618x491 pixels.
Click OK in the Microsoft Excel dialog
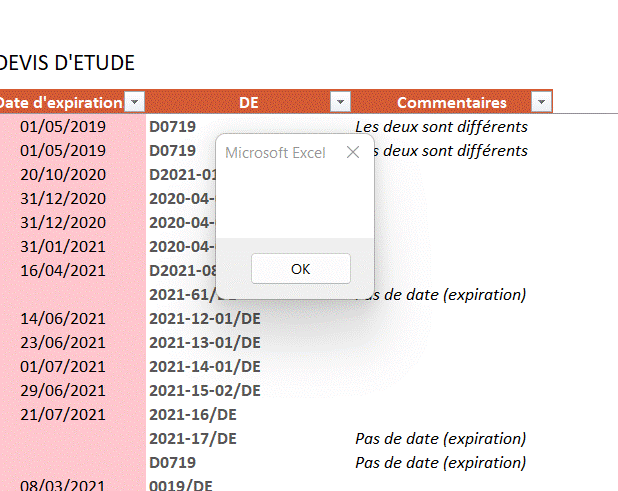[300, 268]
